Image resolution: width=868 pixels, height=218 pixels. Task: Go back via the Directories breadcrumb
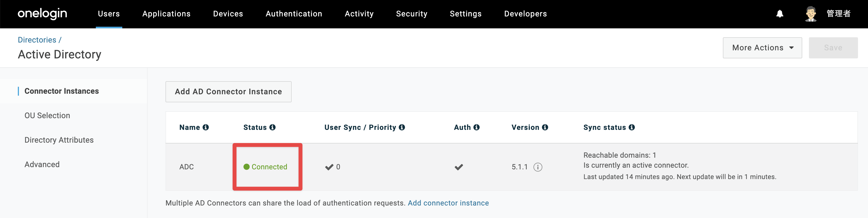click(x=37, y=40)
